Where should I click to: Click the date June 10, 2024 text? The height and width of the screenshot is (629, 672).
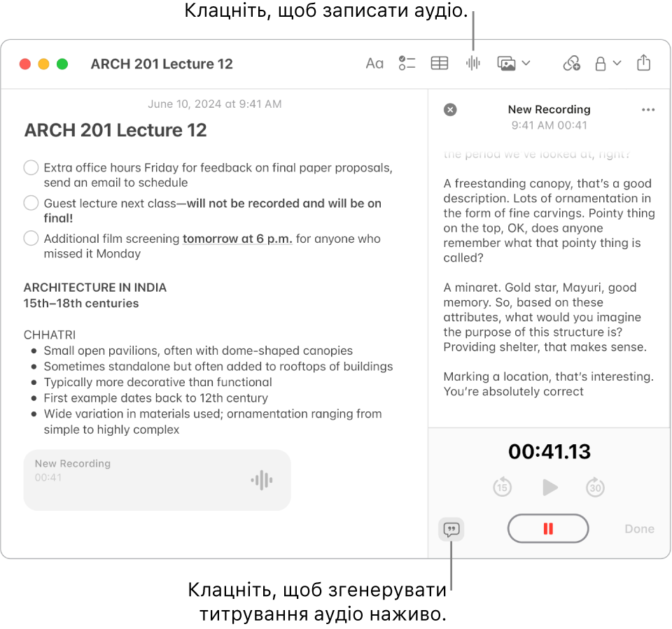click(215, 104)
